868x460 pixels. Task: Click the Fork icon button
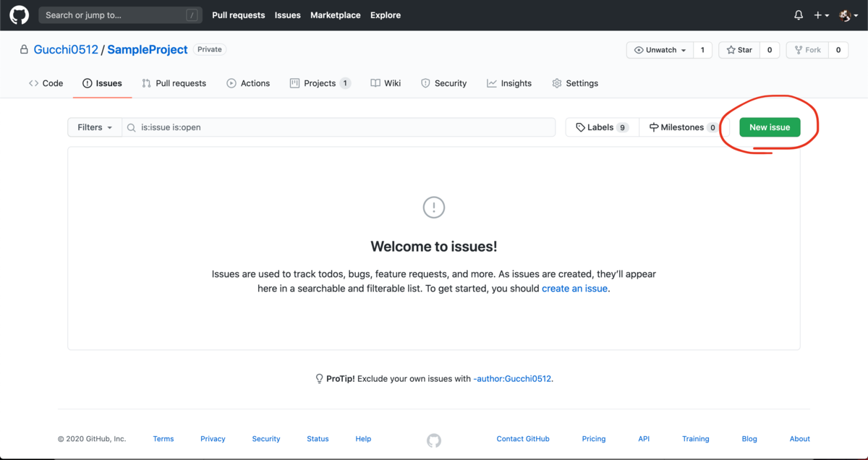[797, 50]
